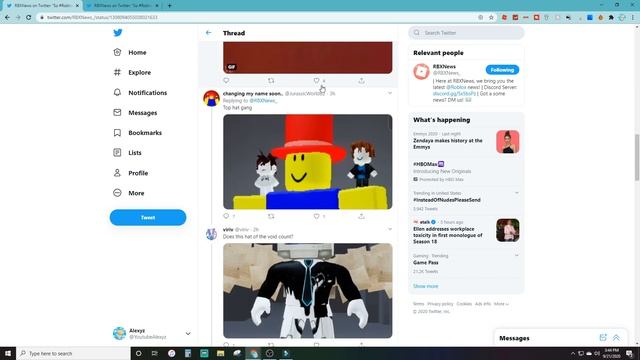Show hidden system tray icons
The width and height of the screenshot is (640, 360).
573,353
